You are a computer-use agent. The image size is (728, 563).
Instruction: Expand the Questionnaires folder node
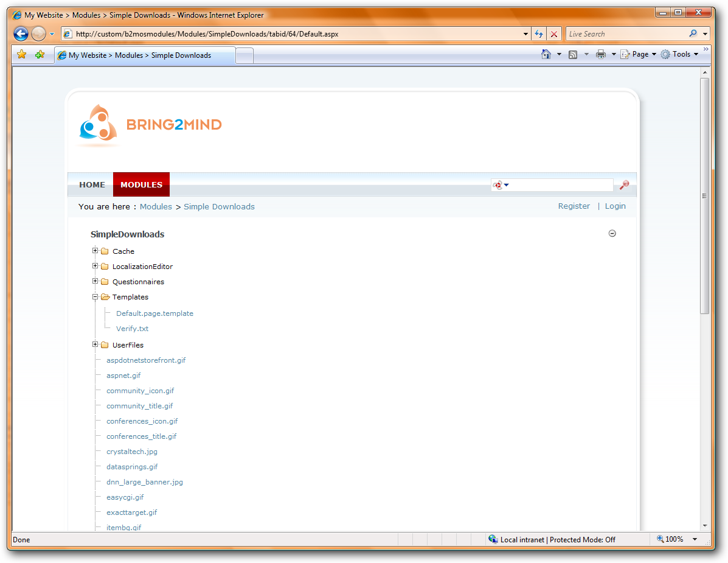(x=95, y=281)
